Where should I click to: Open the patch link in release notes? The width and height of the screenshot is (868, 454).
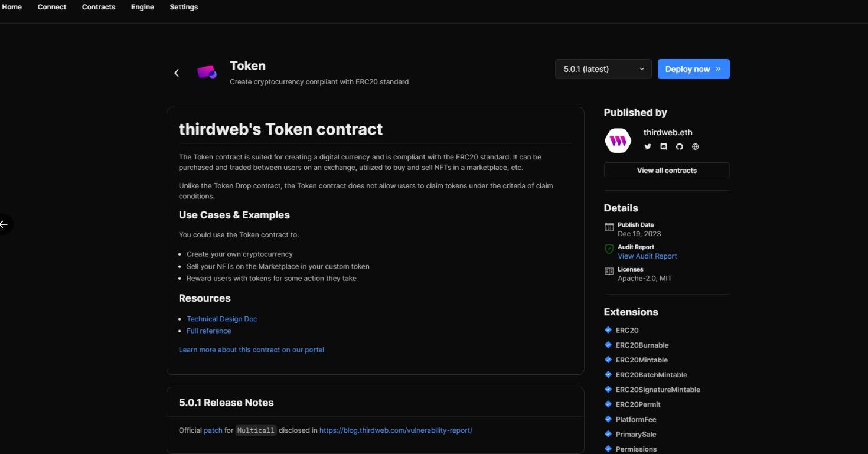coord(213,430)
